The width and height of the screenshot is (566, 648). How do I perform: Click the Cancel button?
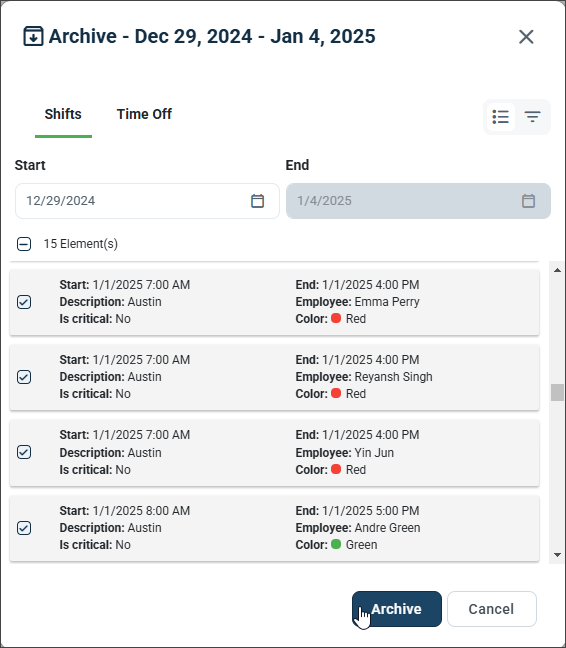click(x=492, y=609)
